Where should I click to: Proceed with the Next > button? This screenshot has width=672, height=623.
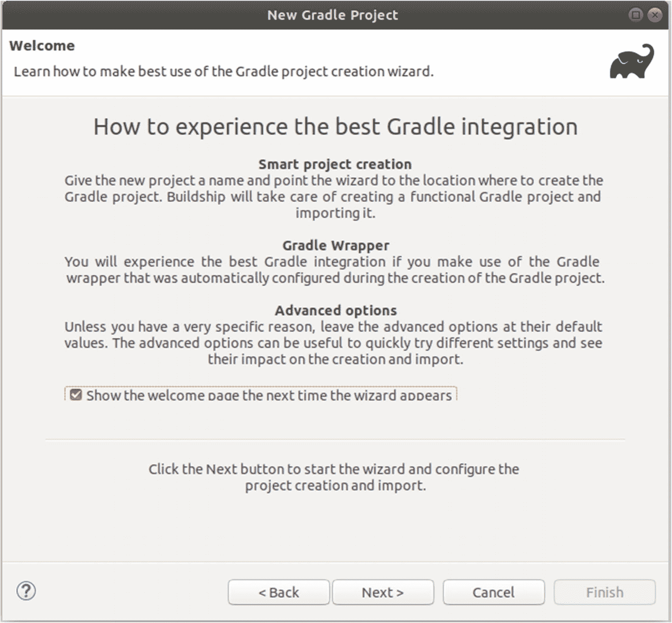pyautogui.click(x=383, y=592)
